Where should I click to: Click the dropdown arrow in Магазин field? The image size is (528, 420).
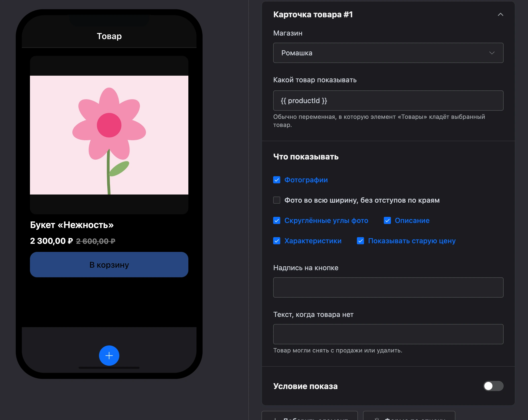(x=492, y=53)
